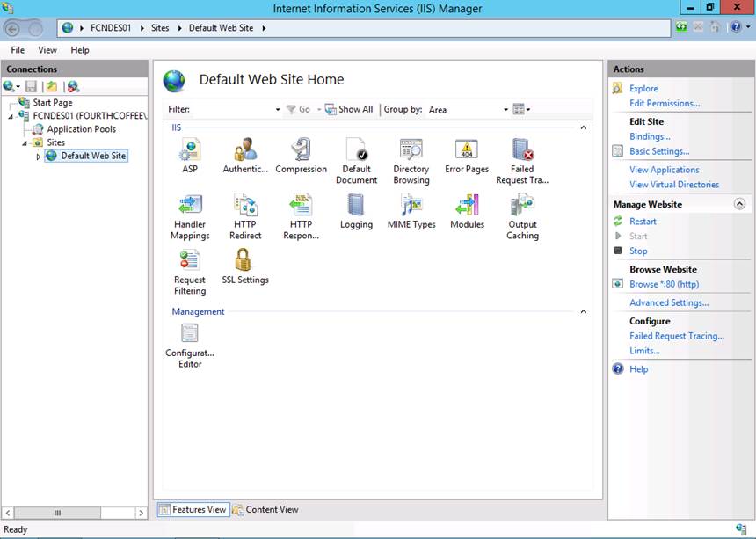Viewport: 756px width, 539px height.
Task: Expand the Default Web Site tree node
Action: pyautogui.click(x=39, y=157)
